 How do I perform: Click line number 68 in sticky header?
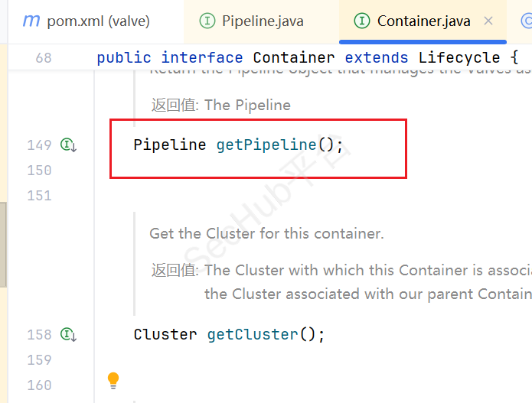[44, 57]
